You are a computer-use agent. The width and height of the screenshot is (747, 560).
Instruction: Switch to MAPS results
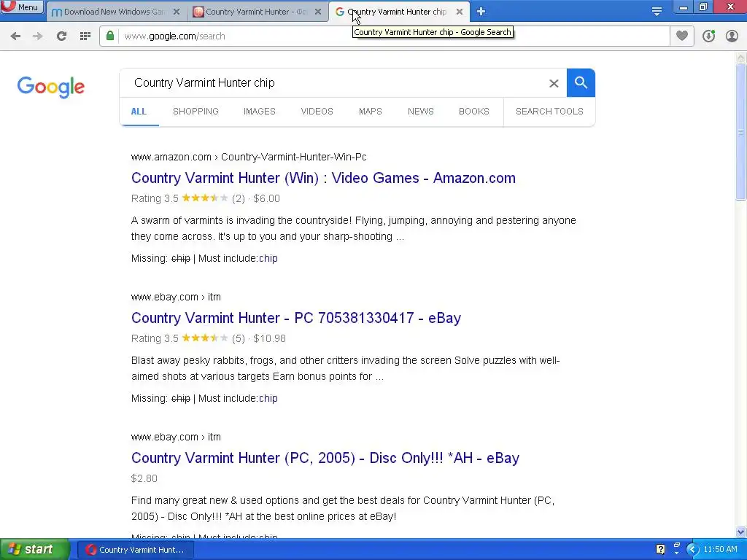pos(370,112)
